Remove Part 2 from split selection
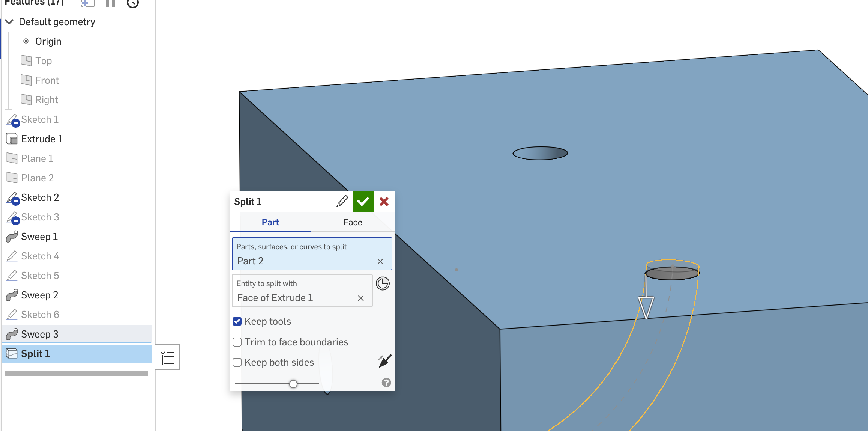868x431 pixels. pyautogui.click(x=380, y=261)
